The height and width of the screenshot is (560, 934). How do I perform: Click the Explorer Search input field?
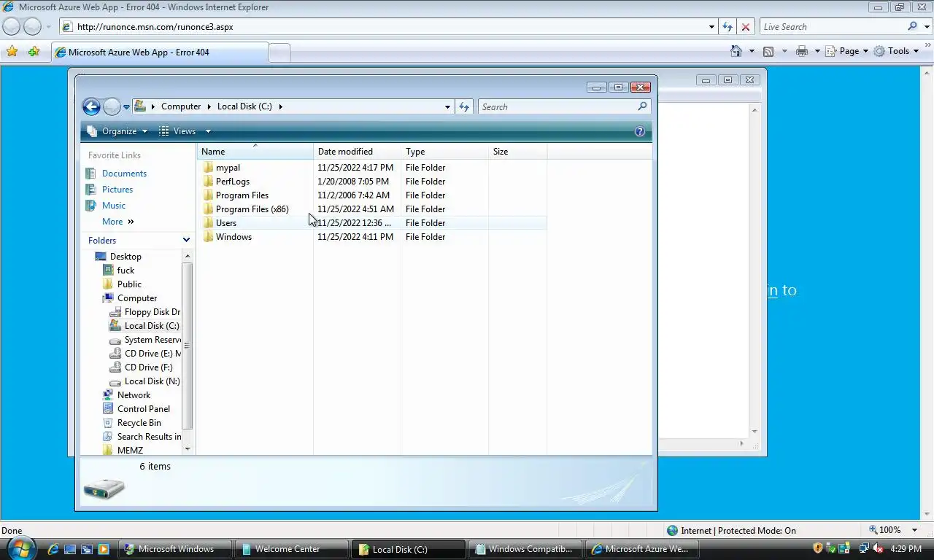point(557,106)
